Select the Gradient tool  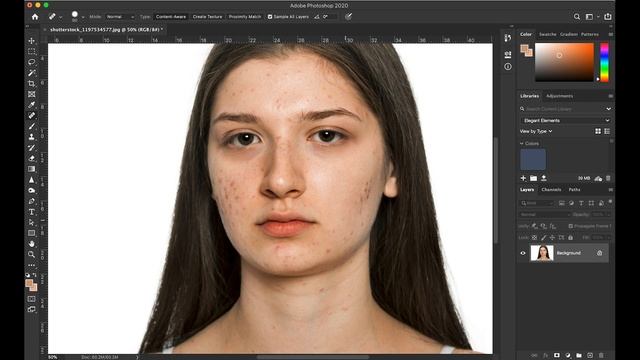(31, 169)
